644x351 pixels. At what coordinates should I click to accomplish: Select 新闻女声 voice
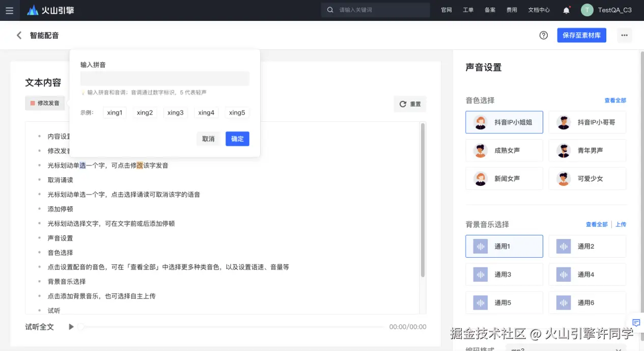pos(504,178)
